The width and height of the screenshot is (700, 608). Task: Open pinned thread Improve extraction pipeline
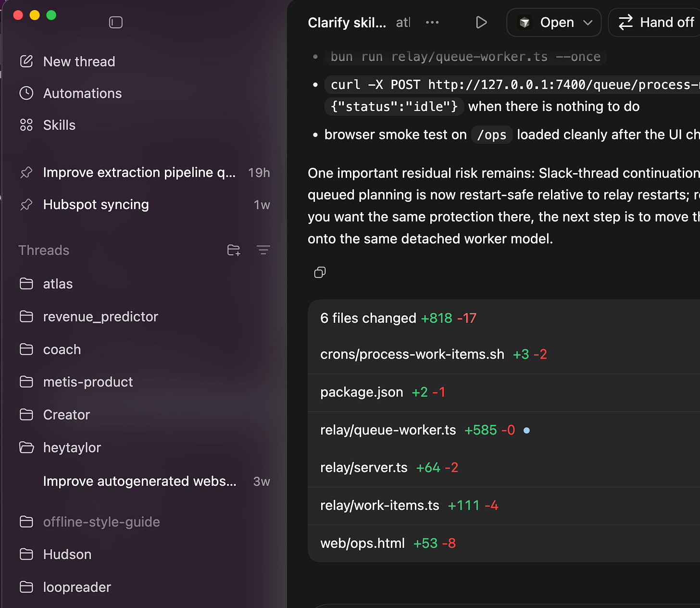[x=144, y=173]
